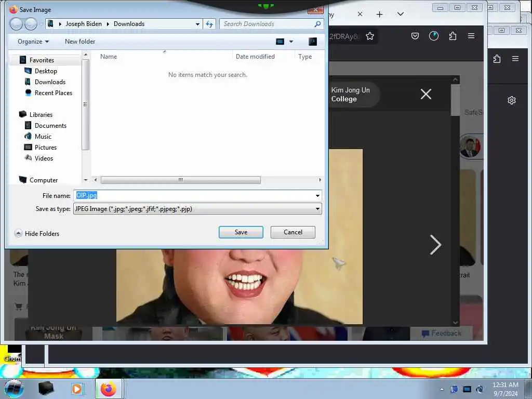Click the Search Downloads field
Viewport: 532px width, 399px height.
[268, 24]
